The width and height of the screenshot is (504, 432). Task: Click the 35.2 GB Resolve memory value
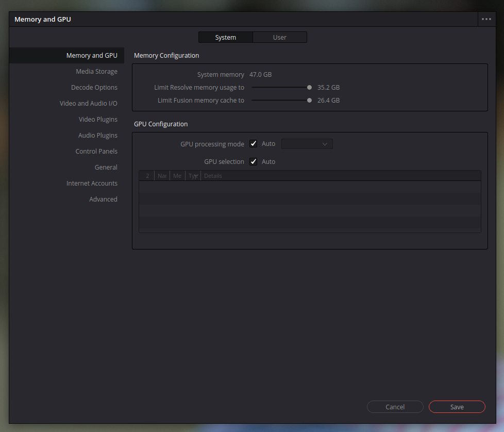coord(328,88)
